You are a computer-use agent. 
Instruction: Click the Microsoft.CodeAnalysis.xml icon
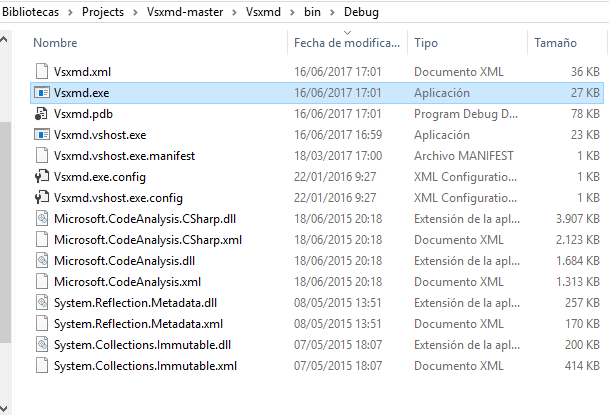point(42,281)
